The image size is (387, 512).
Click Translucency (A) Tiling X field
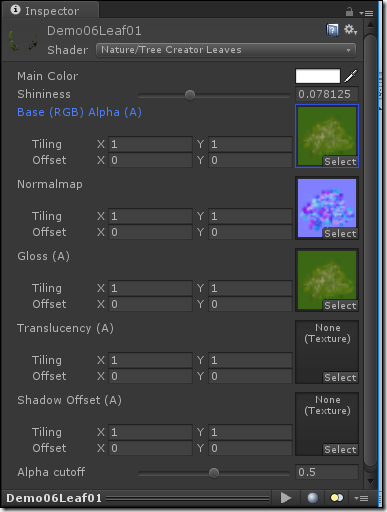150,360
